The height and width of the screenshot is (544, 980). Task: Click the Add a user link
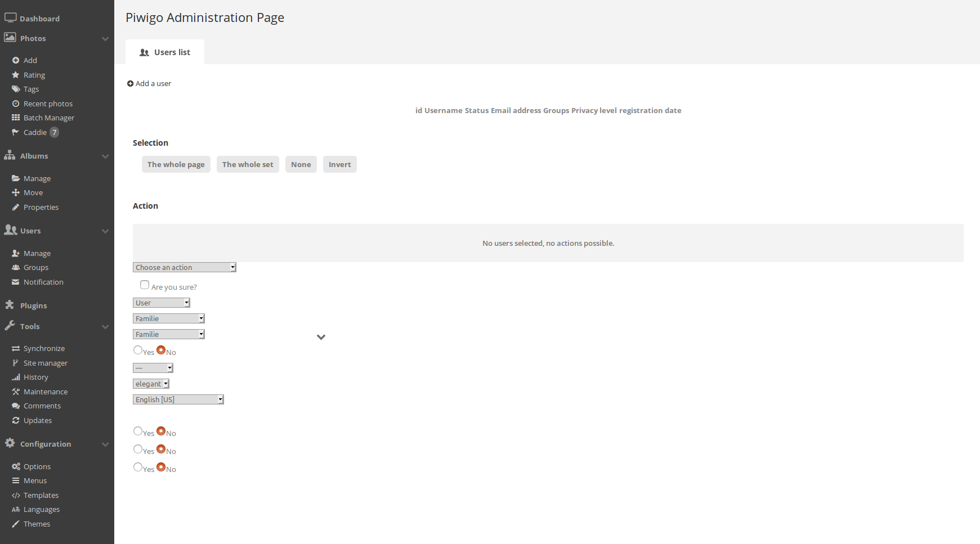[149, 83]
